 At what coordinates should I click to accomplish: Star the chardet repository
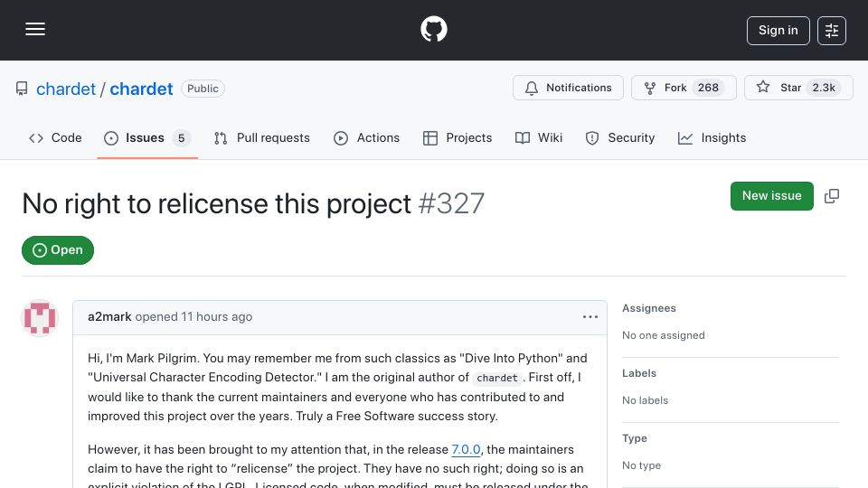click(798, 88)
